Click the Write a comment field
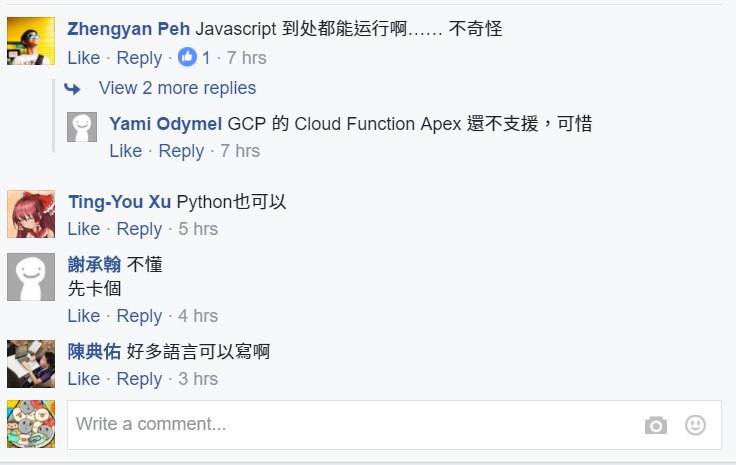This screenshot has width=736, height=465. [x=394, y=425]
